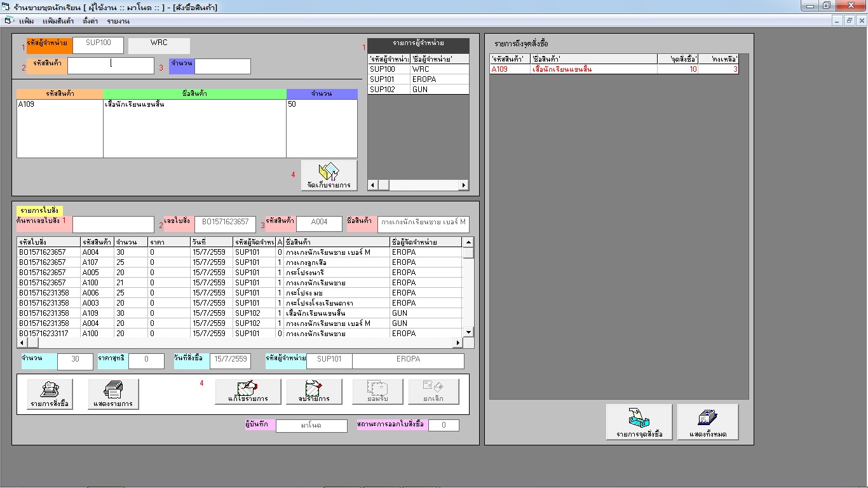
Task: Click the 'จุดสั่งซื้อ' column header
Action: tap(677, 59)
